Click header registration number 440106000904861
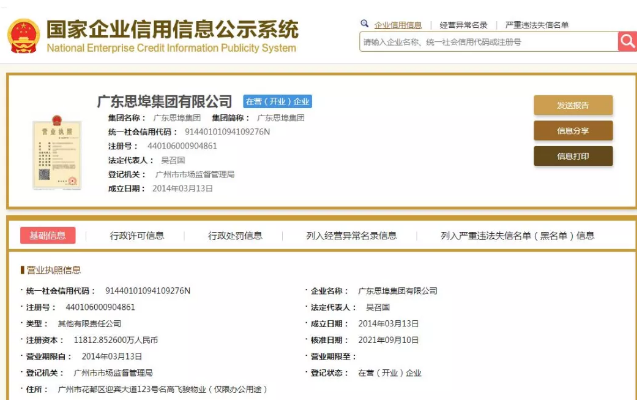This screenshot has height=404, width=637. point(182,146)
